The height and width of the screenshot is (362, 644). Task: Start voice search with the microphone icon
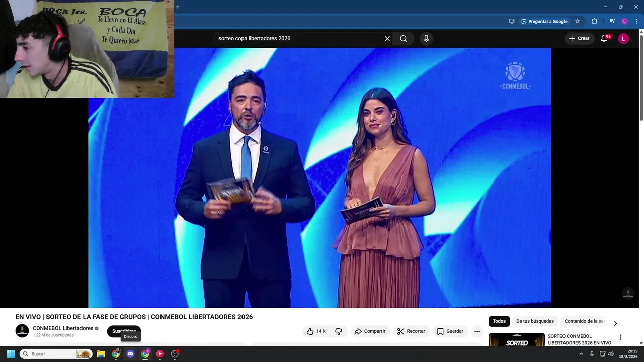coord(426,38)
